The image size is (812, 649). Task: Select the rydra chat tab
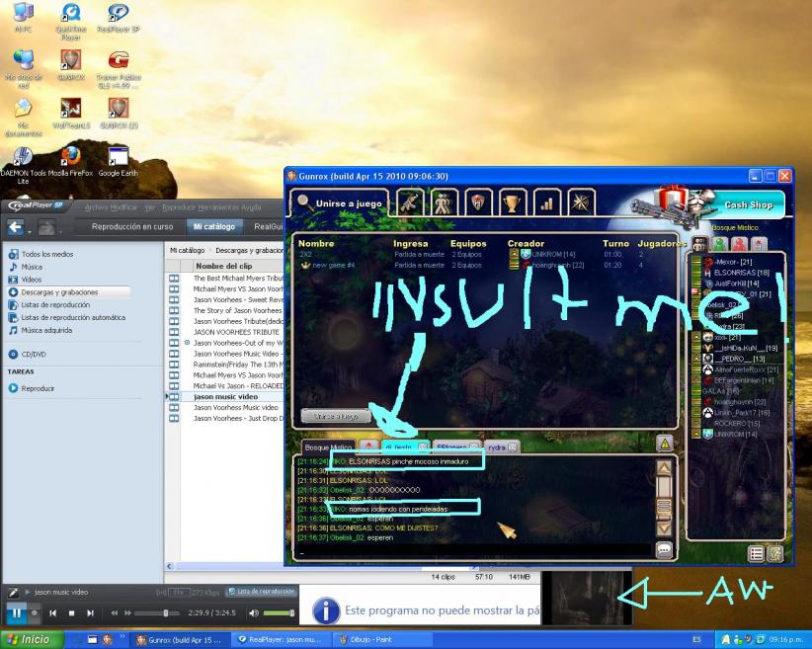[497, 447]
